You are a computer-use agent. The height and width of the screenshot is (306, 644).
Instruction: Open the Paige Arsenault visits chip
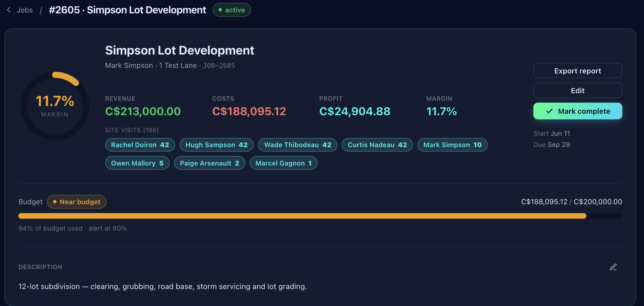pos(209,163)
